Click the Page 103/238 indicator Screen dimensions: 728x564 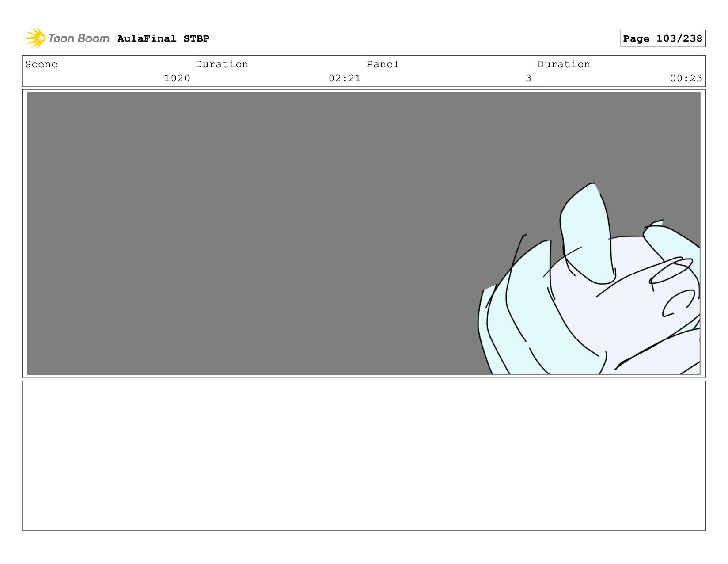(x=663, y=38)
